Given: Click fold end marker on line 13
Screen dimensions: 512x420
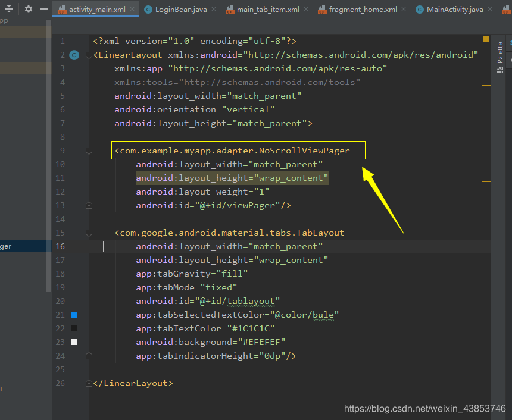Looking at the screenshot, I should tap(89, 205).
